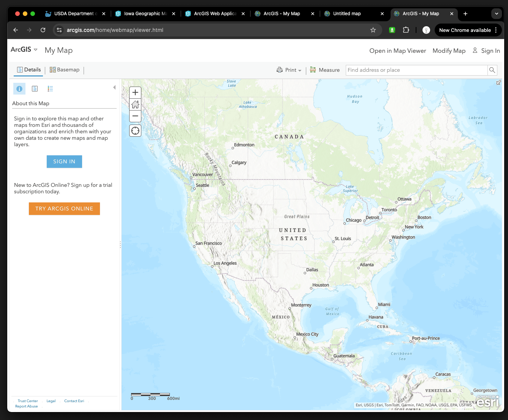Screen dimensions: 508x420
Task: Click the side panel resize handle dots
Action: coord(120,245)
